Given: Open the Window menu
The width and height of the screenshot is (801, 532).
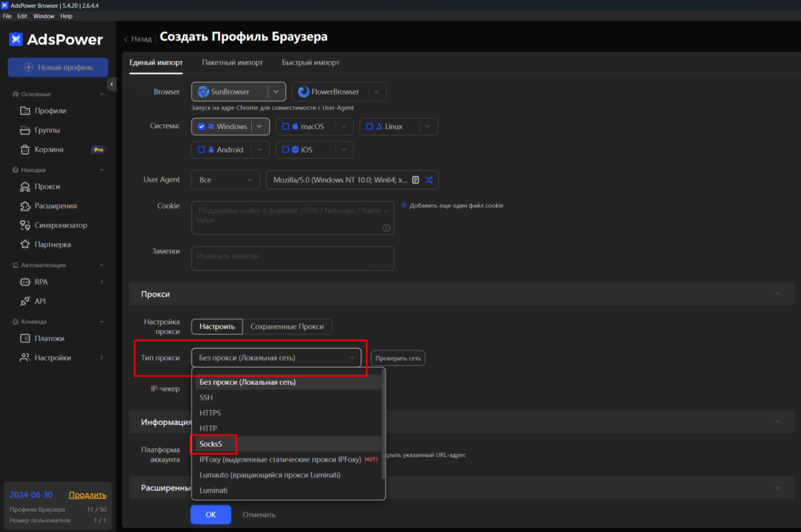Looking at the screenshot, I should click(44, 16).
